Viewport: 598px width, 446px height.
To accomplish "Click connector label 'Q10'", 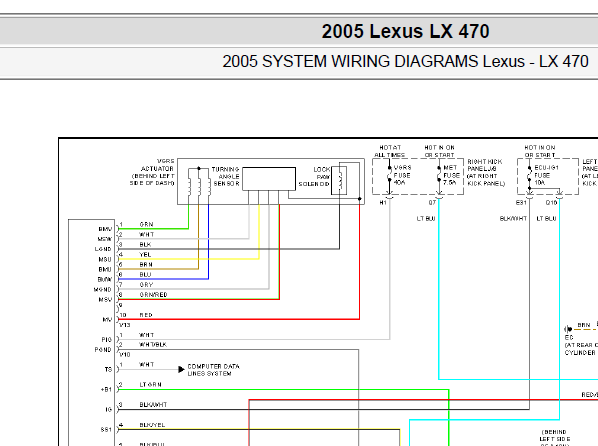I will pyautogui.click(x=551, y=203).
